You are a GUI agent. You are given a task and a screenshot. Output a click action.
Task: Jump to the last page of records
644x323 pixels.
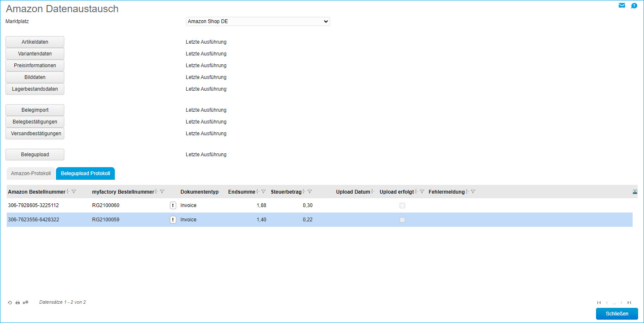(x=629, y=302)
